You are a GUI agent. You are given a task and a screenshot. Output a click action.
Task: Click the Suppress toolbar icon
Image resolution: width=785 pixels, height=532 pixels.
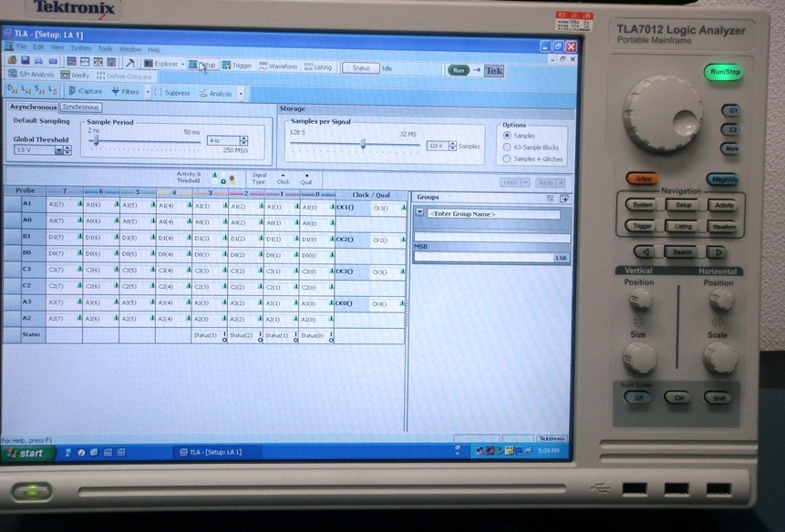(159, 92)
